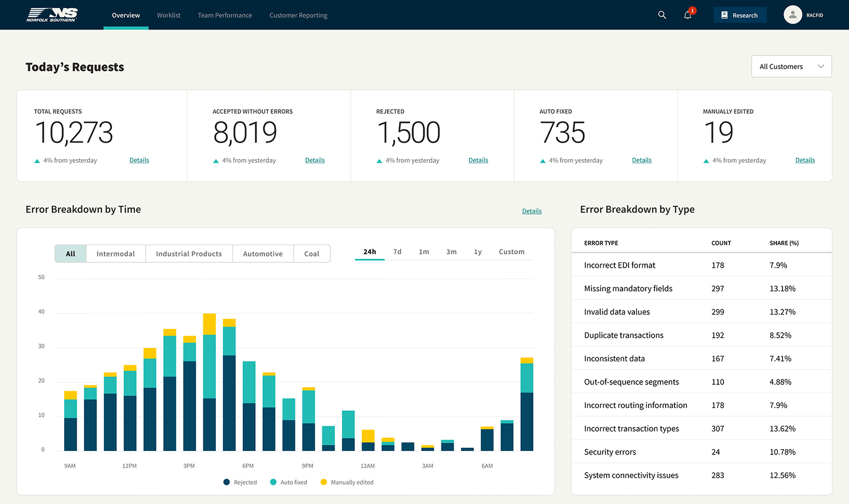Open the Team Performance tab
Screen dimensions: 849x504
pyautogui.click(x=225, y=15)
